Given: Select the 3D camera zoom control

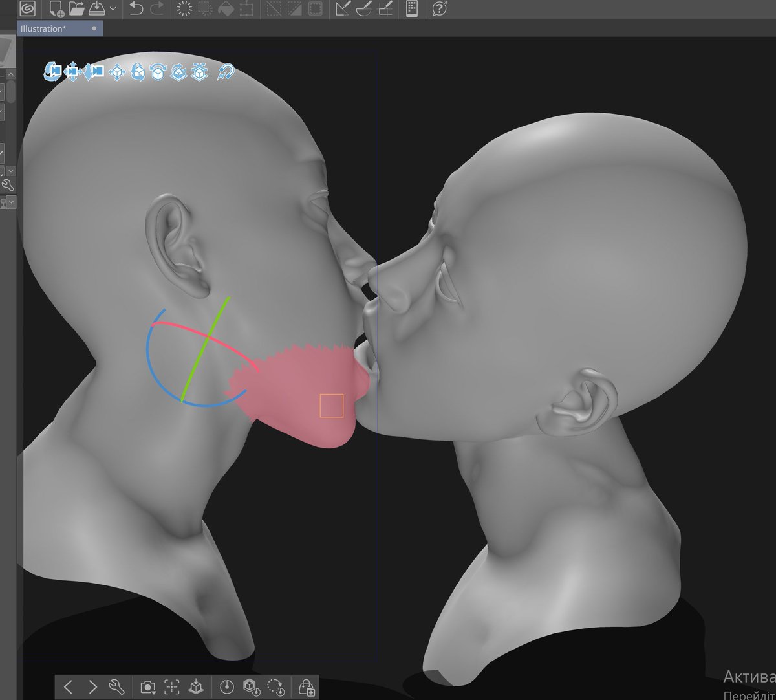Looking at the screenshot, I should [x=94, y=71].
